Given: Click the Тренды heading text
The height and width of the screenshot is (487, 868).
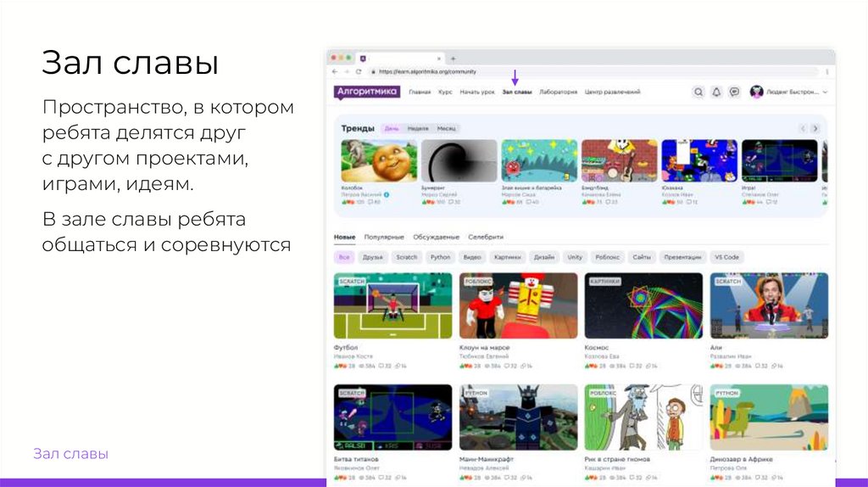Looking at the screenshot, I should point(358,128).
